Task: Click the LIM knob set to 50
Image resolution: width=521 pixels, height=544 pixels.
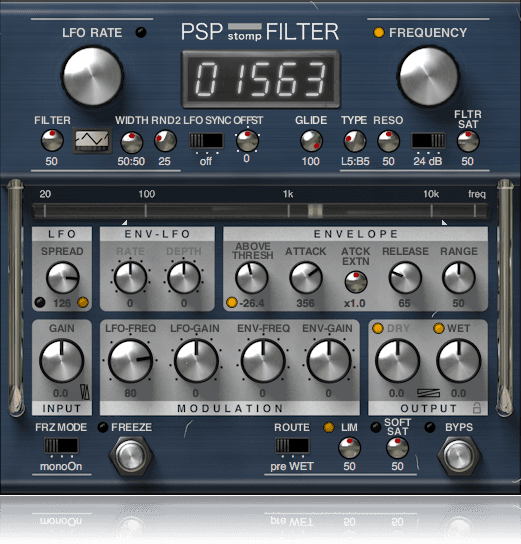Action: (x=349, y=448)
